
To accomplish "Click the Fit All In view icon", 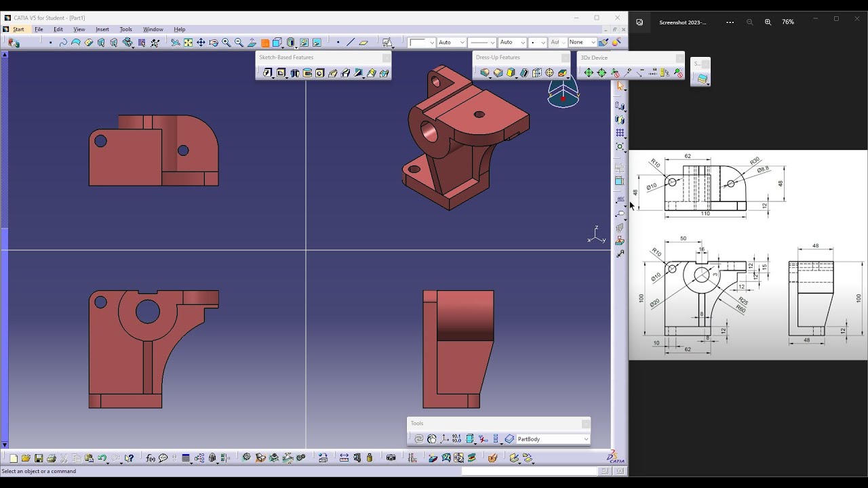I will pos(188,42).
